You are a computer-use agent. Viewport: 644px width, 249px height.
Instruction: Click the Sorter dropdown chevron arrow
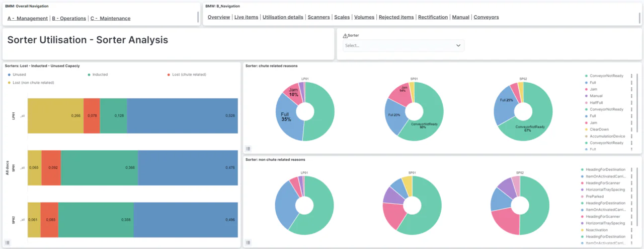pyautogui.click(x=458, y=45)
